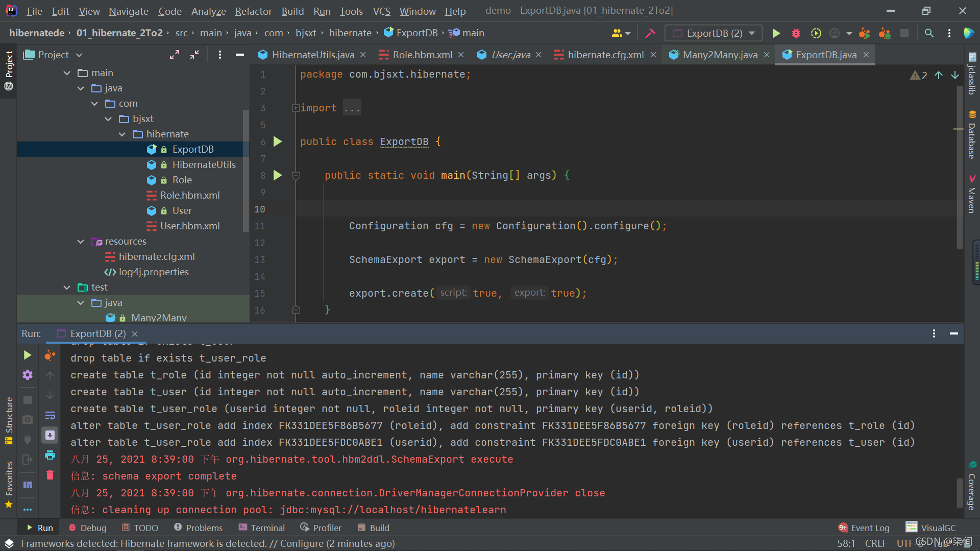Image resolution: width=980 pixels, height=551 pixels.
Task: Hide the Project tool window
Action: point(239,55)
